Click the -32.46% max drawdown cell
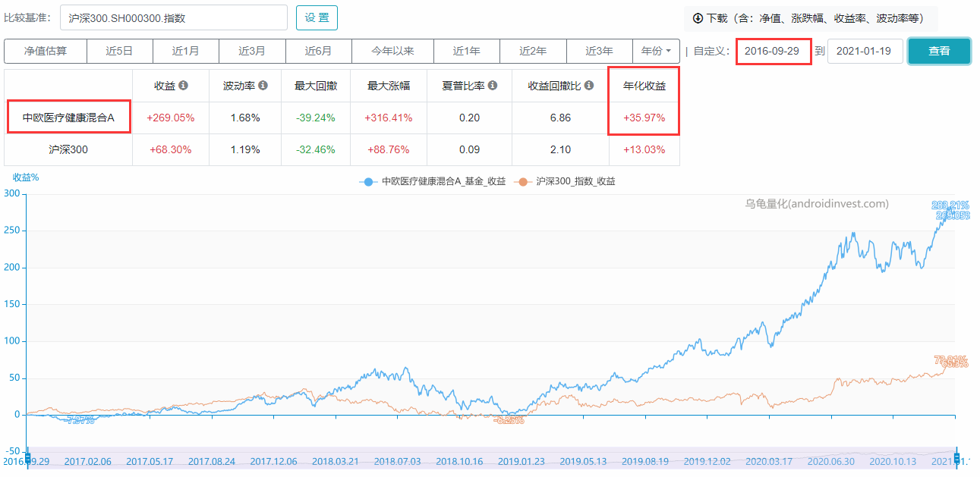 pos(316,149)
